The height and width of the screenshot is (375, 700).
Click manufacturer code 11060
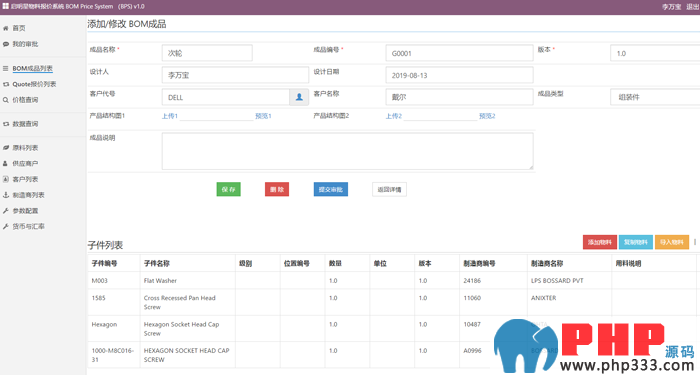click(472, 298)
